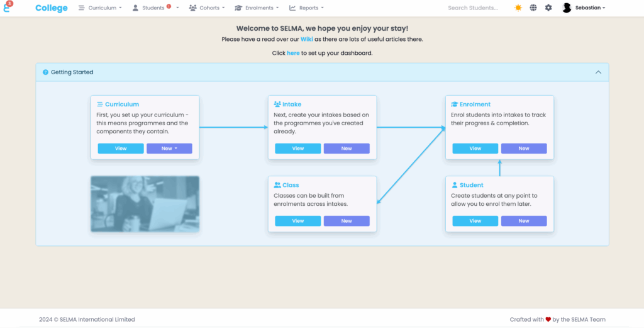Click the Enrolment card heading
The width and height of the screenshot is (644, 328).
click(475, 105)
